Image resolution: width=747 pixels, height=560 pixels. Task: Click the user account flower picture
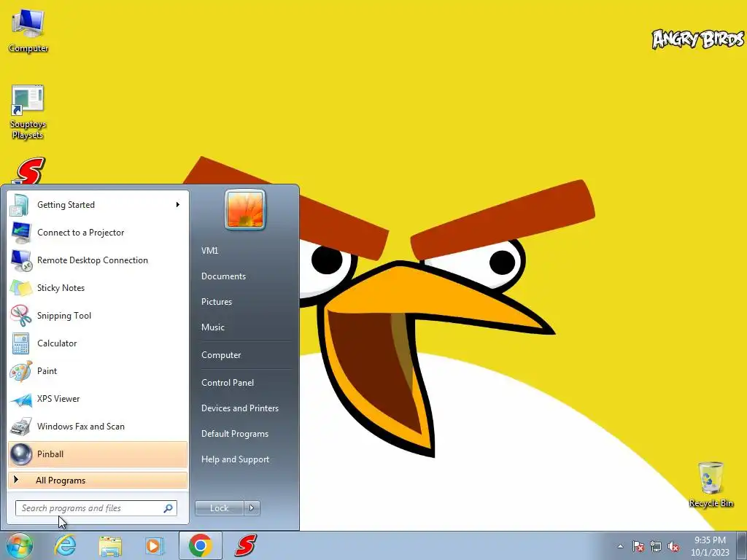(245, 209)
